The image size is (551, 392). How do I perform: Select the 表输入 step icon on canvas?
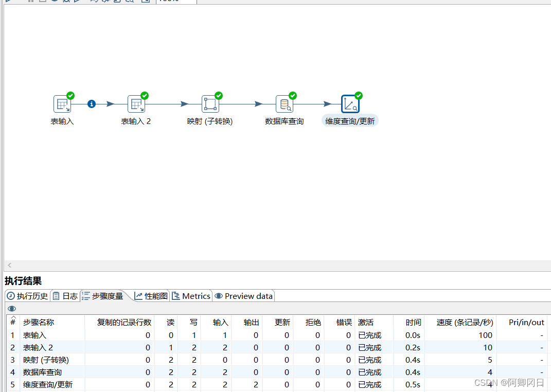pyautogui.click(x=62, y=104)
